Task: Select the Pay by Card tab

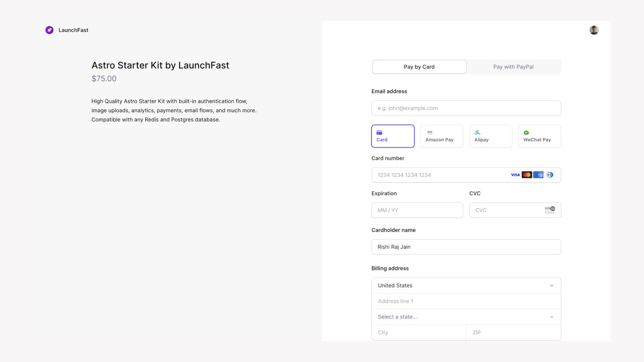Action: pos(419,66)
